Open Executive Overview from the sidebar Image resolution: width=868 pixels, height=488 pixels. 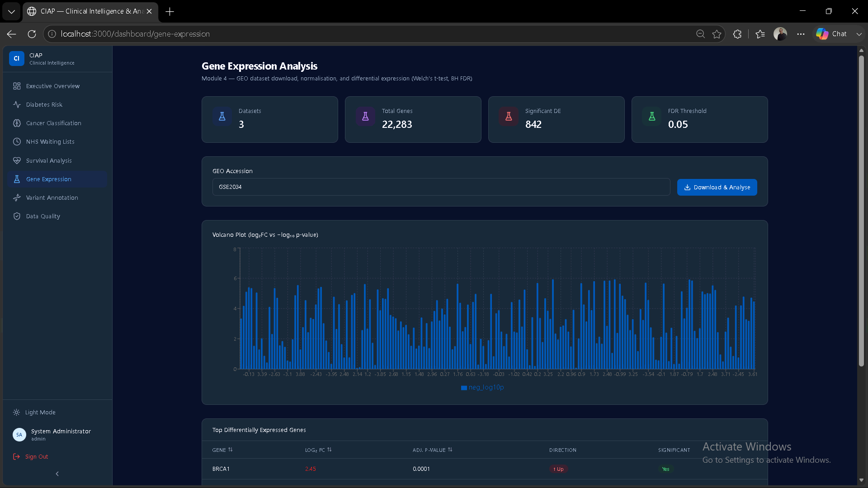(x=57, y=86)
